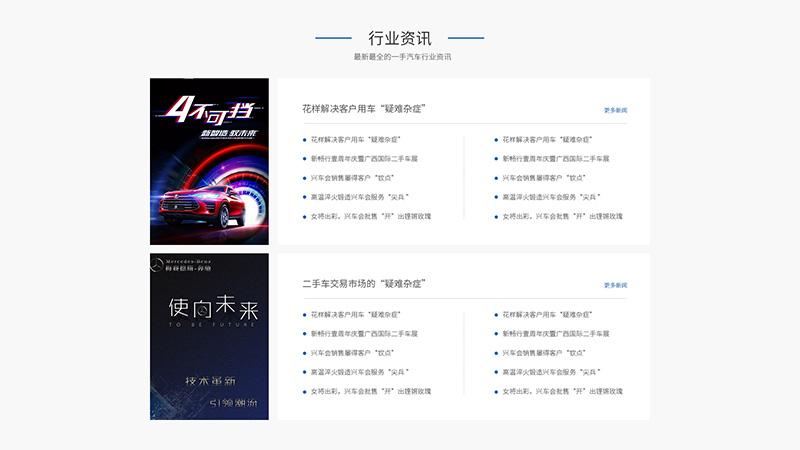The image size is (800, 450).
Task: Open top card left-column item 花样解决客户用车
Action: click(x=356, y=139)
